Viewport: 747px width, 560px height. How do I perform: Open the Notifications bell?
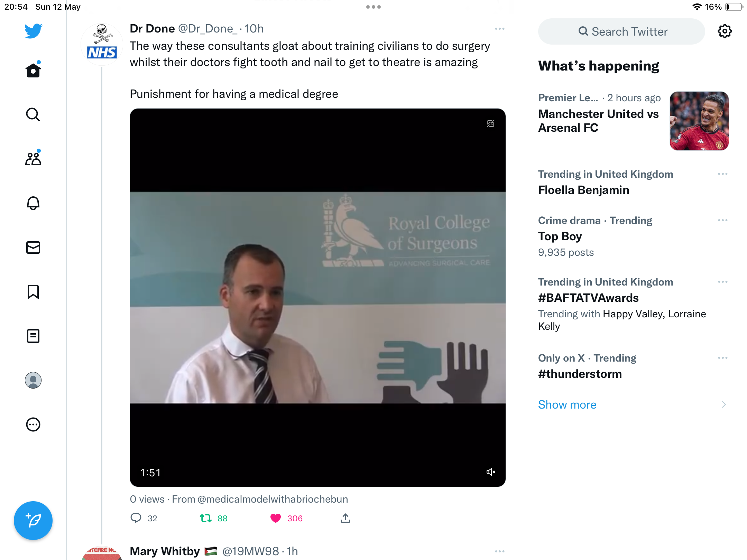pos(33,203)
